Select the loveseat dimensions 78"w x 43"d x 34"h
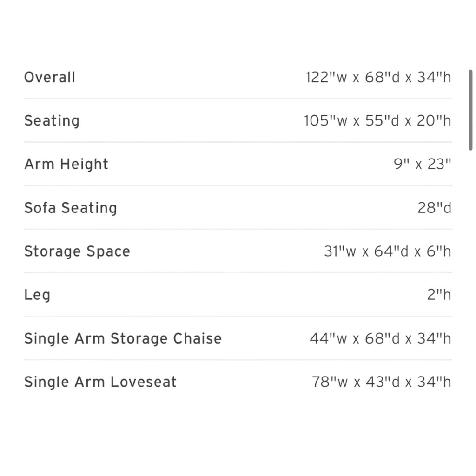 [382, 382]
